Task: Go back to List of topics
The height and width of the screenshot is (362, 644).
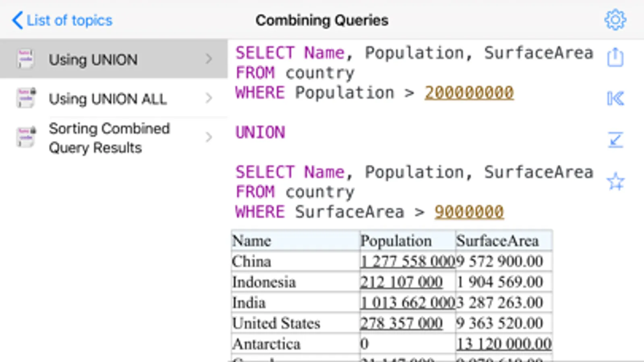Action: click(x=62, y=20)
